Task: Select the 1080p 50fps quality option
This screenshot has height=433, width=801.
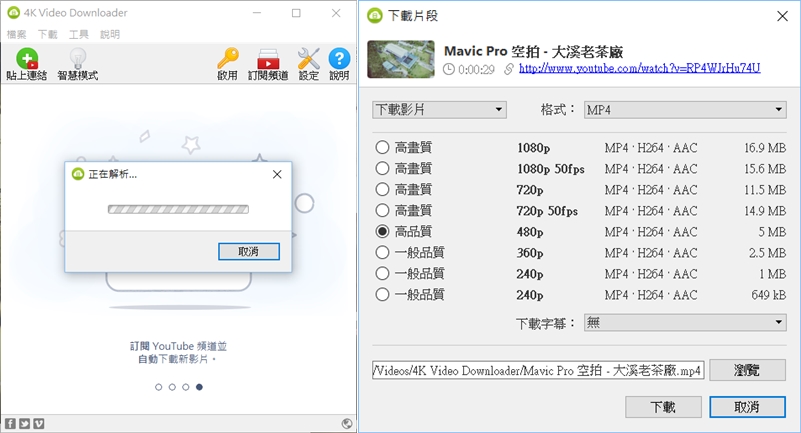Action: pos(382,169)
